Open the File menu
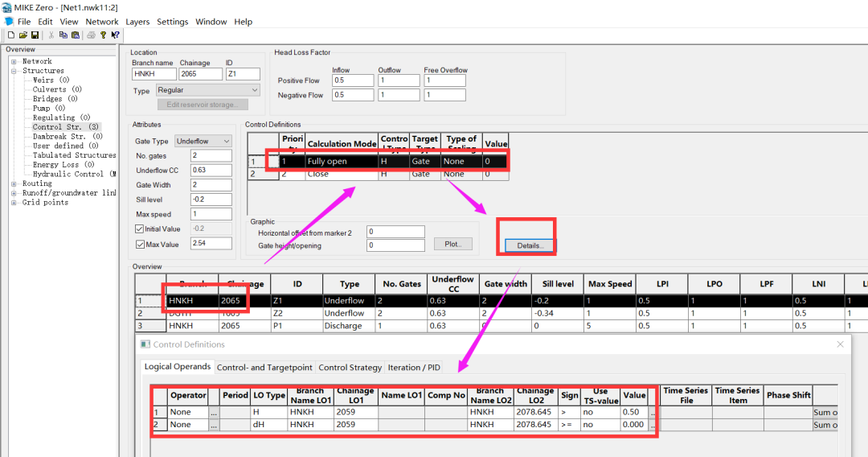This screenshot has width=868, height=457. [x=24, y=22]
